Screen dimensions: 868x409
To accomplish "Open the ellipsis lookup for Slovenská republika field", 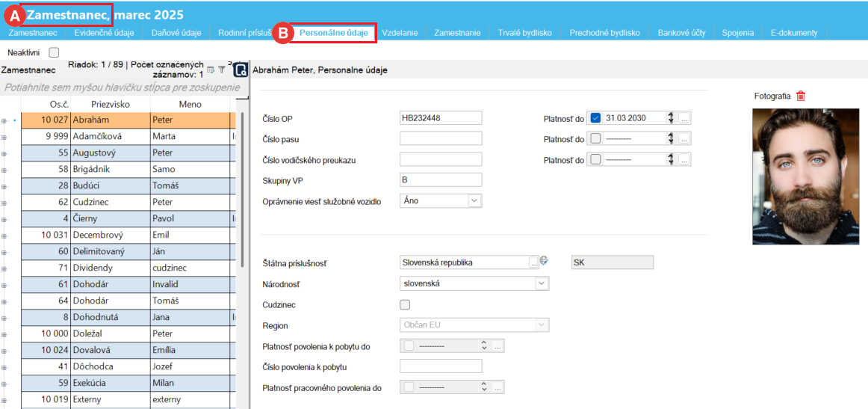I will coord(533,262).
